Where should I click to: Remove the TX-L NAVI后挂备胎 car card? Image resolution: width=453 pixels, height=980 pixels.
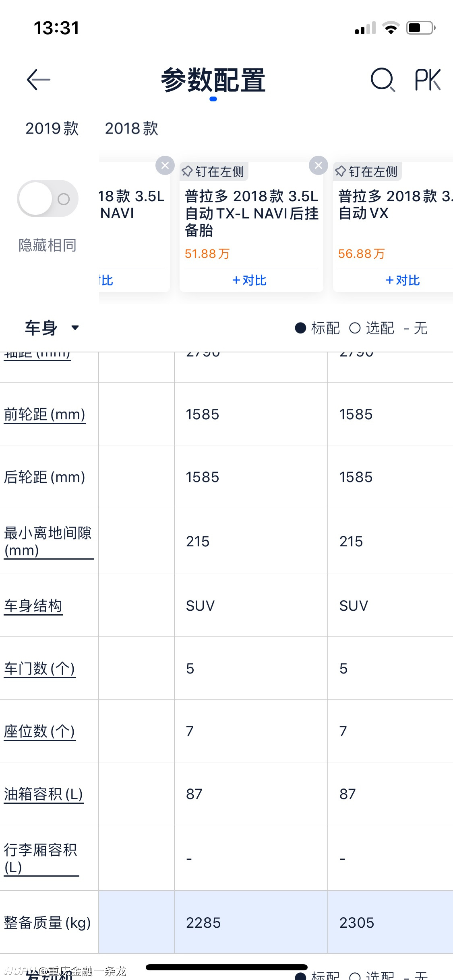pyautogui.click(x=318, y=165)
